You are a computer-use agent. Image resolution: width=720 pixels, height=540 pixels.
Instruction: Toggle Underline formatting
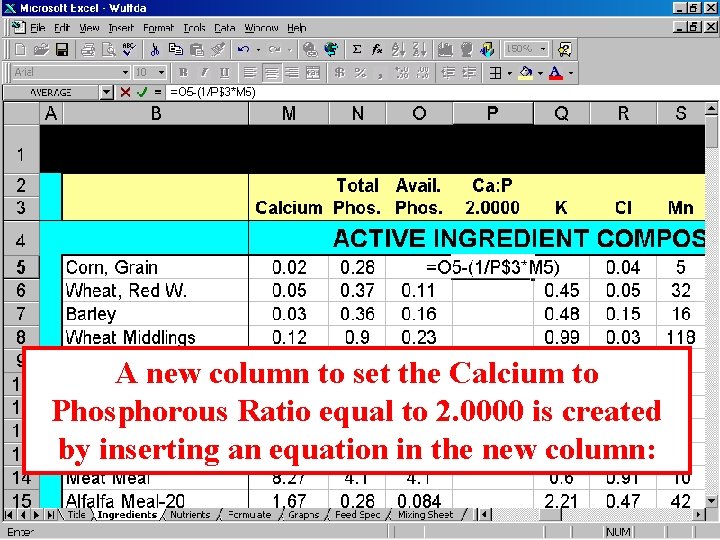pos(225,73)
